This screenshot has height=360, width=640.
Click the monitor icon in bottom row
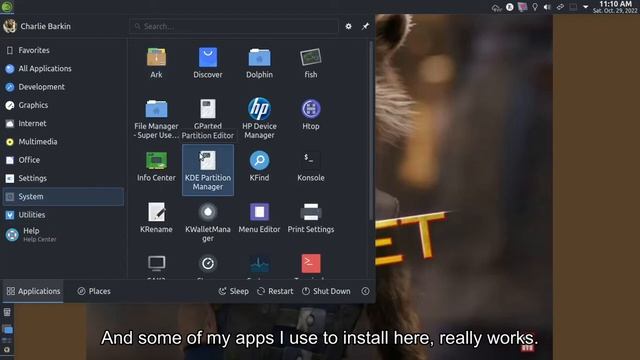coord(156,264)
